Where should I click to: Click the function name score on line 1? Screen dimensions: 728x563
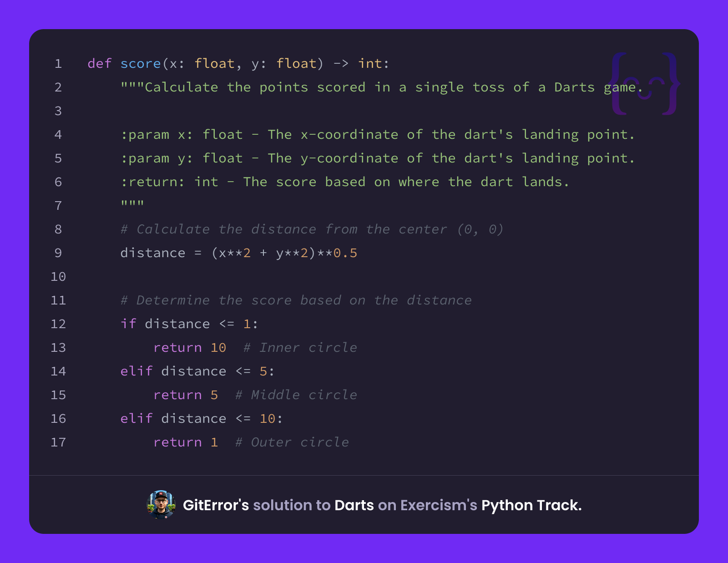tap(141, 64)
